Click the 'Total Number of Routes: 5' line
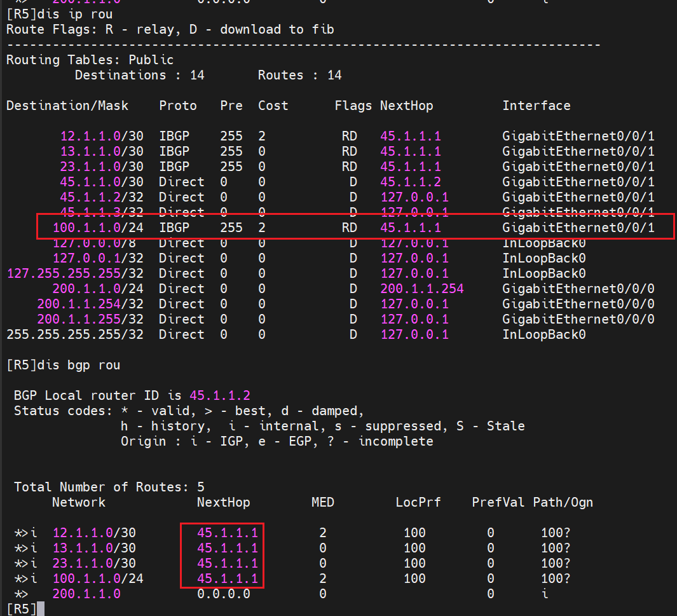This screenshot has height=616, width=677. 109,487
